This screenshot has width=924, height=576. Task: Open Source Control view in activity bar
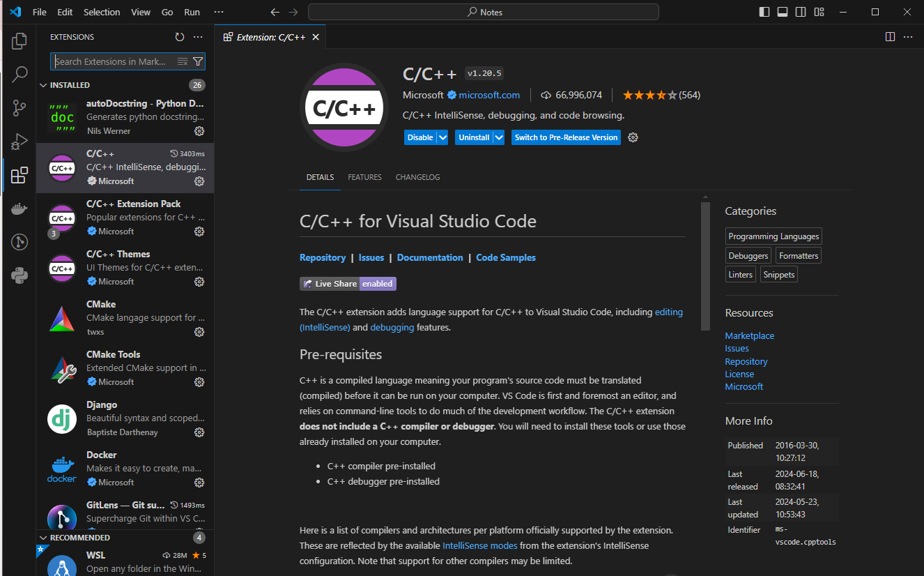20,107
